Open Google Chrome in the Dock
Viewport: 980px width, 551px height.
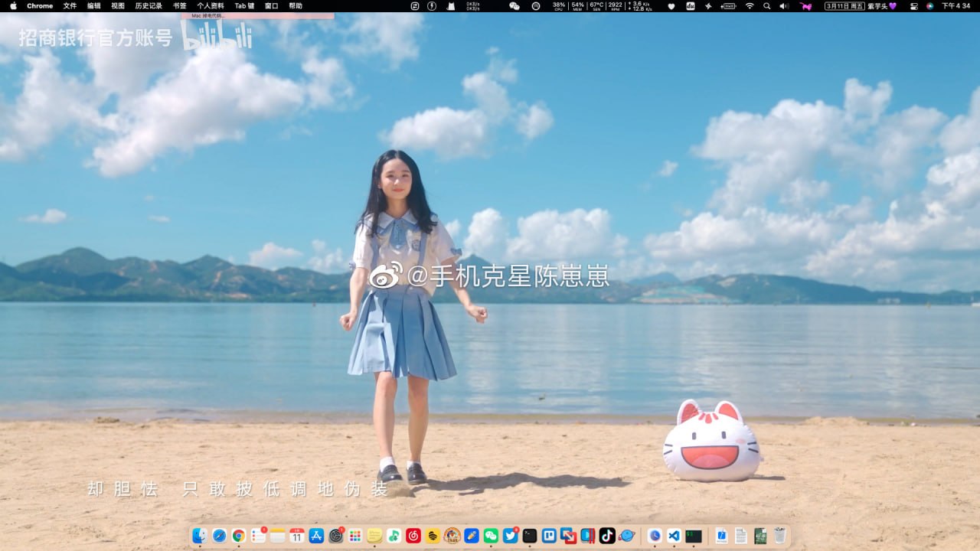239,536
